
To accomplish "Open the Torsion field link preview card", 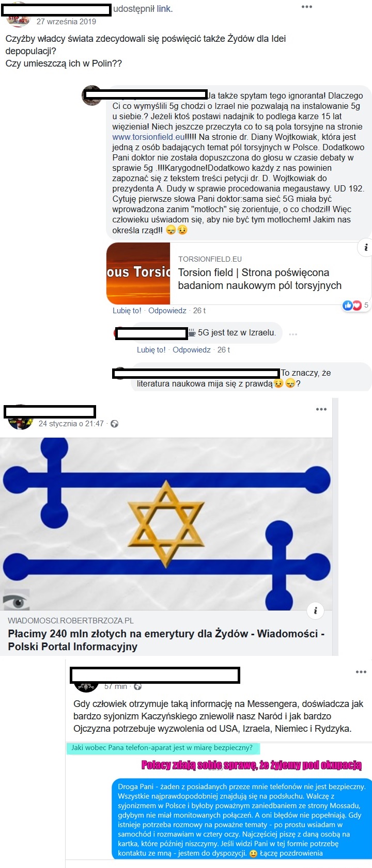I will click(239, 274).
